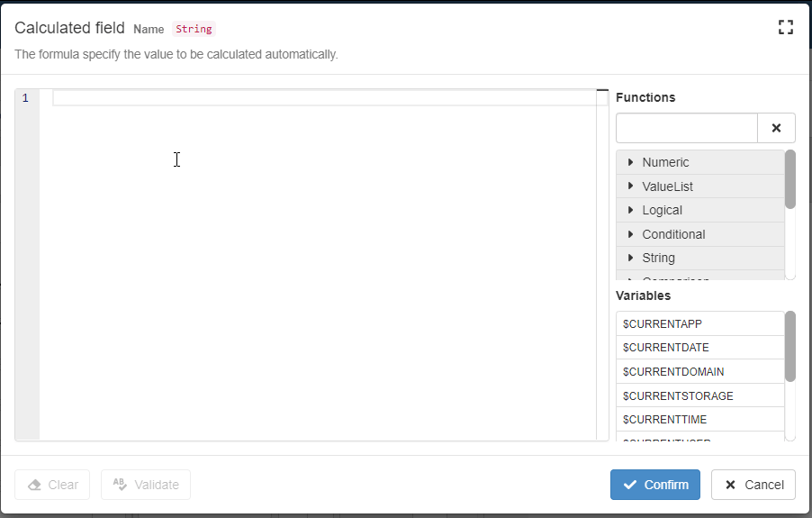
Task: Click the Clear formula button
Action: pyautogui.click(x=52, y=485)
